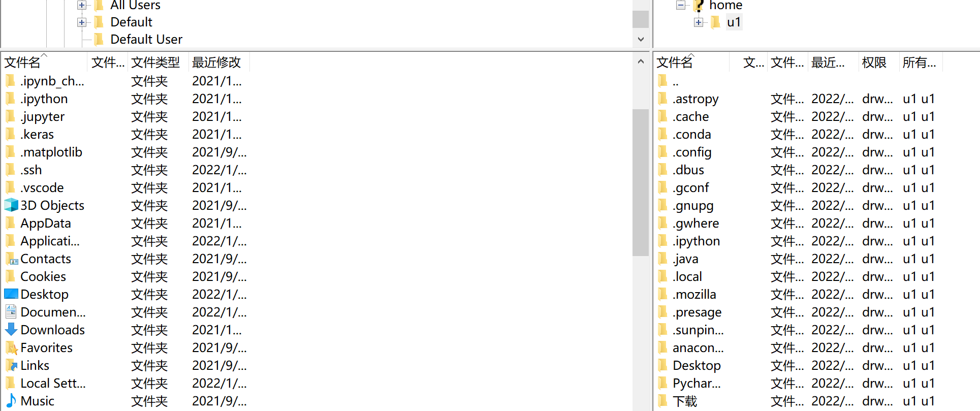Select Local Sett... local folder name

(x=53, y=384)
